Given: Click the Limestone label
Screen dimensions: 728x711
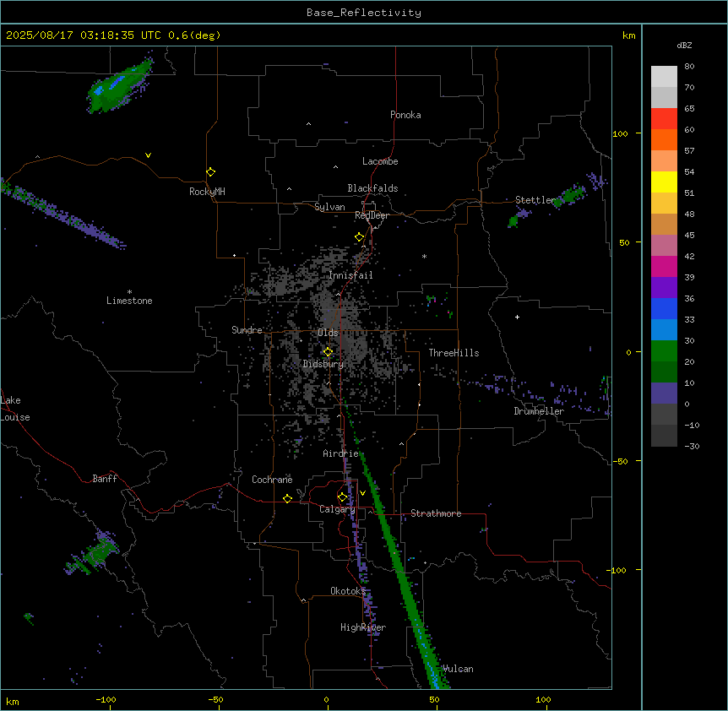Looking at the screenshot, I should (x=129, y=301).
